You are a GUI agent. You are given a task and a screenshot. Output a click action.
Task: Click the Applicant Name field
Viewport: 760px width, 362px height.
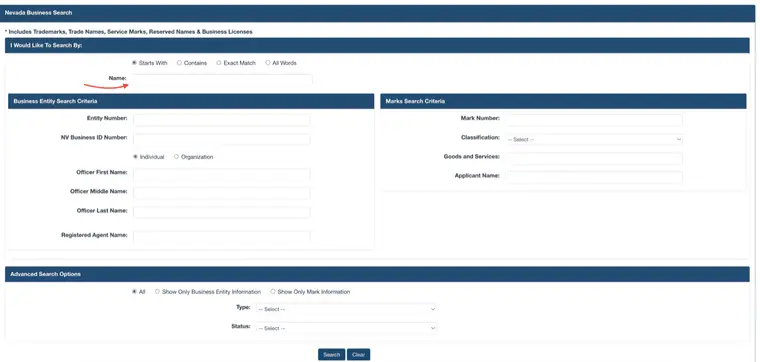(594, 177)
